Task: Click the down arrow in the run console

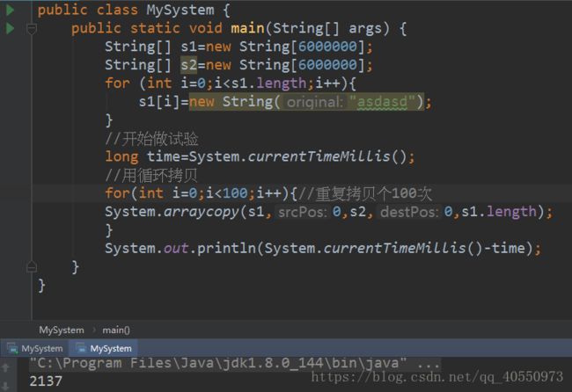Action: point(6,386)
